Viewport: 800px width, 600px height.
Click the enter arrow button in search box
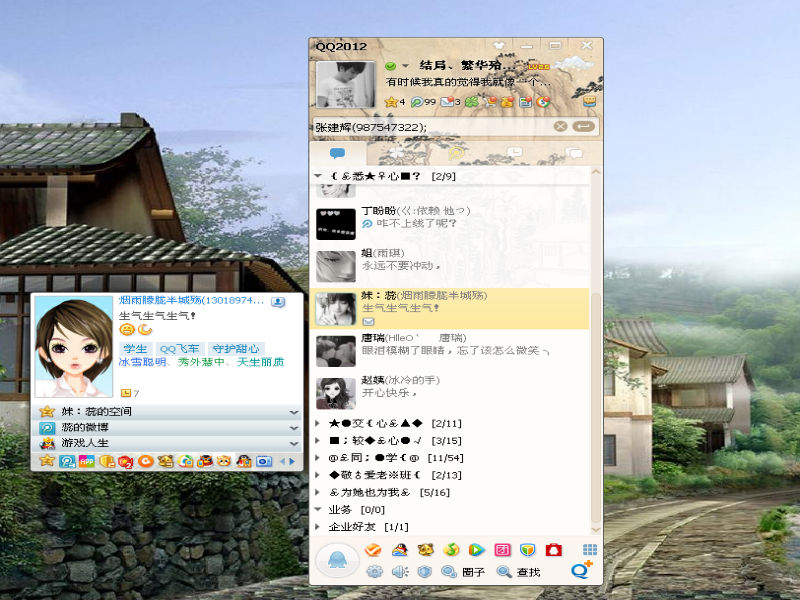pos(584,126)
